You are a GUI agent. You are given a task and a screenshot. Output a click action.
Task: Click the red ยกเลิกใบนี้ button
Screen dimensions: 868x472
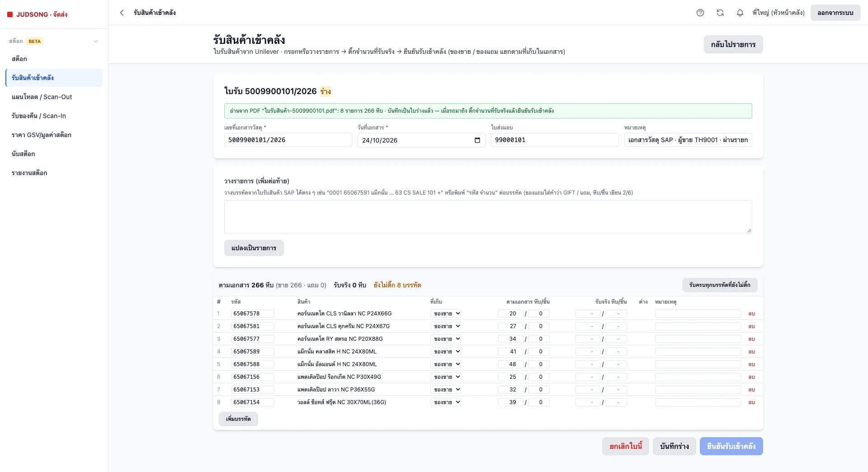pos(626,446)
